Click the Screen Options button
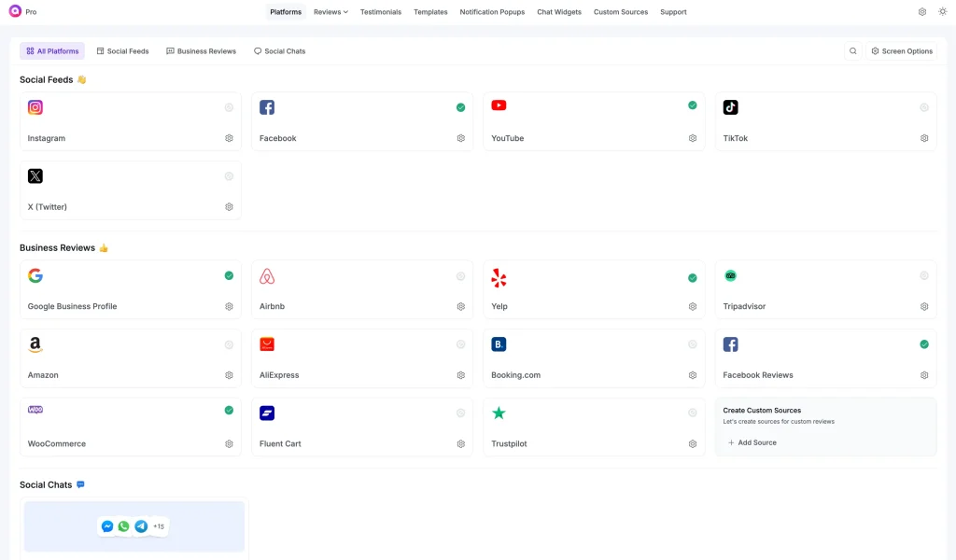This screenshot has width=956, height=560. coord(902,51)
